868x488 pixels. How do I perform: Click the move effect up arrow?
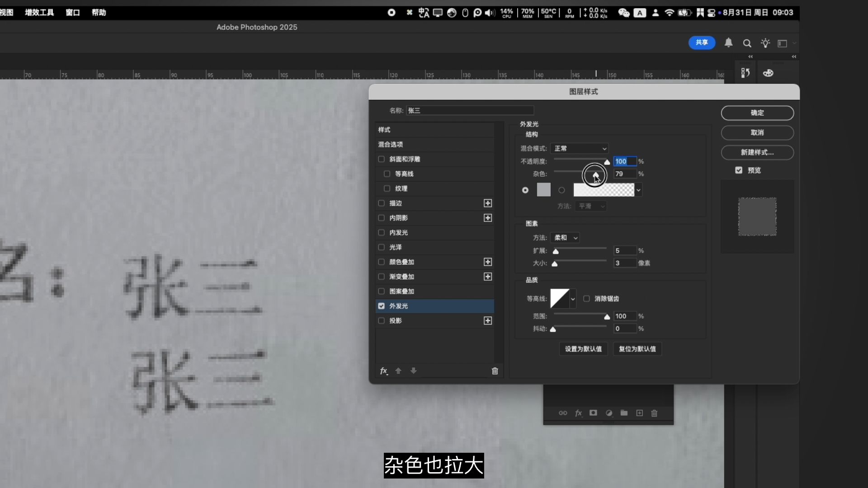tap(398, 371)
